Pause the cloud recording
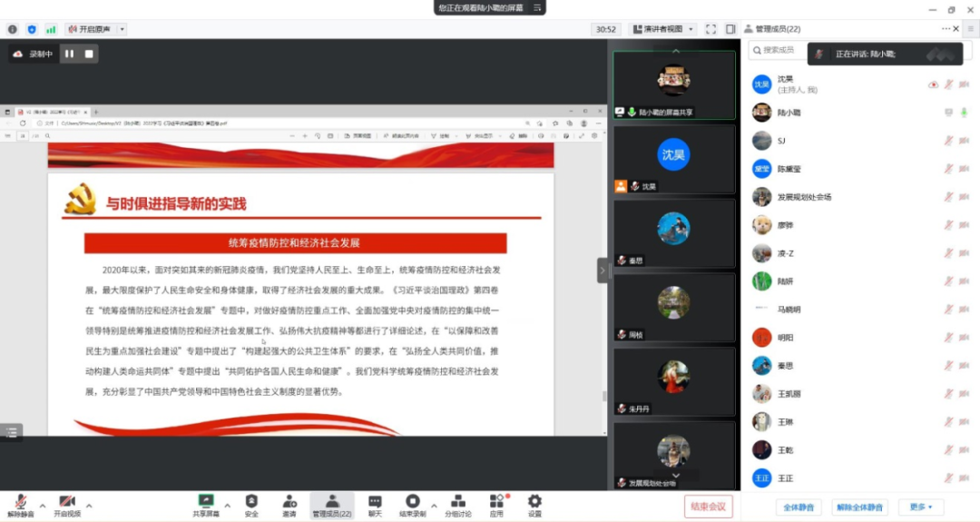Image resolution: width=980 pixels, height=522 pixels. coord(70,54)
